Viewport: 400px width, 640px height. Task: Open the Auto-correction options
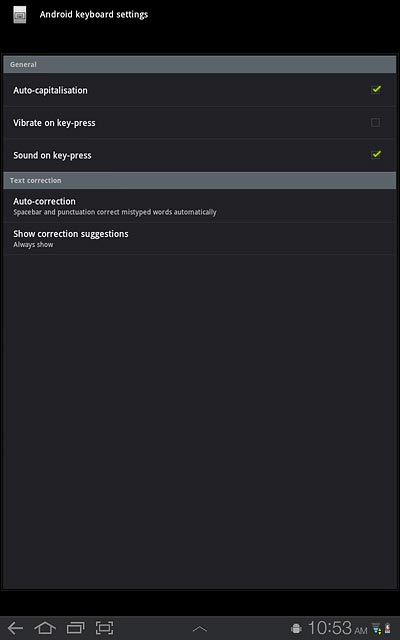200,206
